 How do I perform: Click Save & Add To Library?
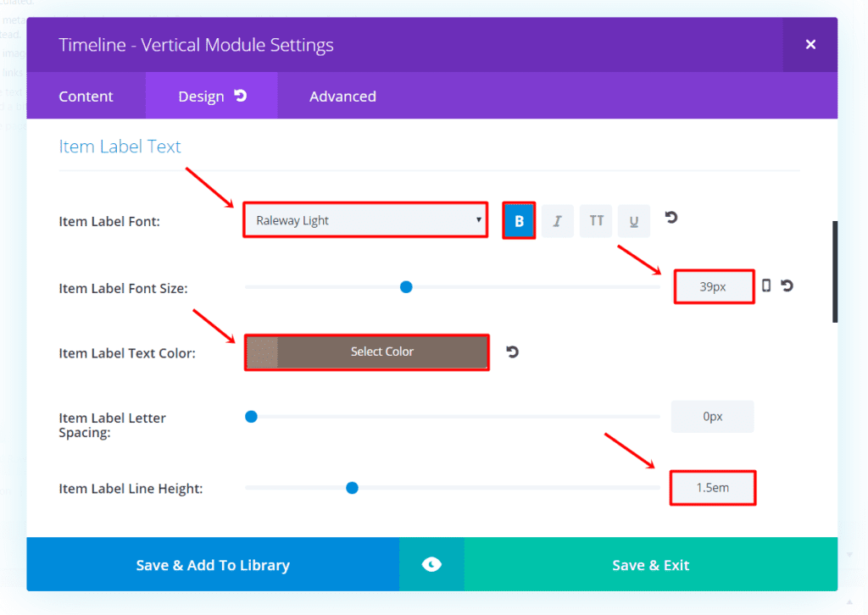[x=212, y=564]
